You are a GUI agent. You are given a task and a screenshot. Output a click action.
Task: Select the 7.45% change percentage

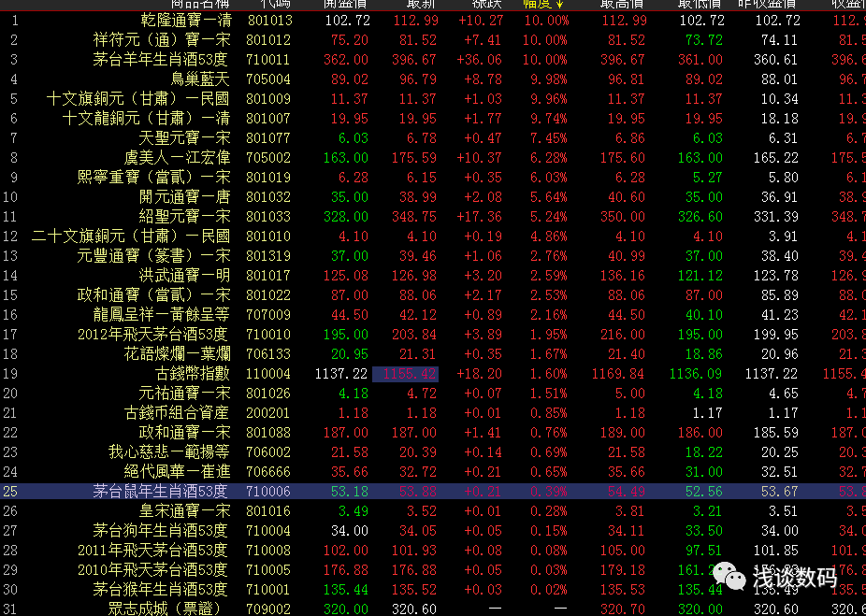[548, 138]
